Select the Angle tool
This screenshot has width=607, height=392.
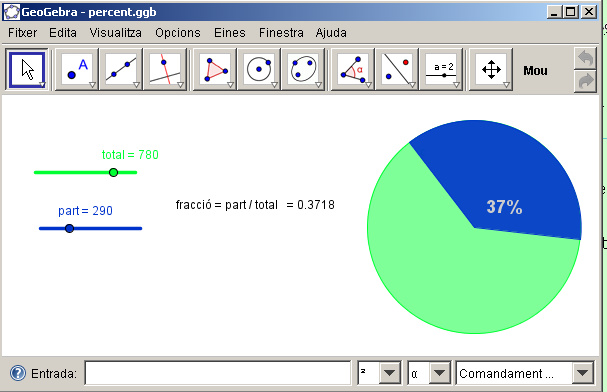coord(353,70)
